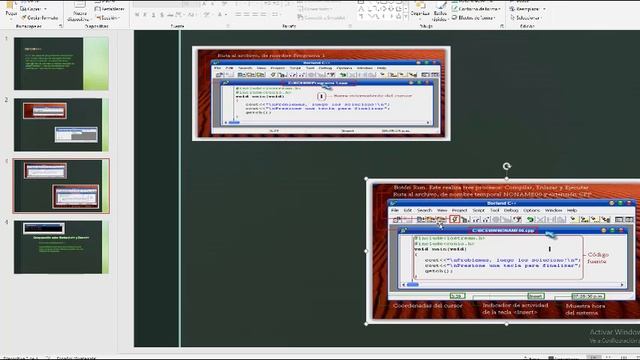
Task: Select the top Borland C++ picture on the slide
Action: [321, 93]
